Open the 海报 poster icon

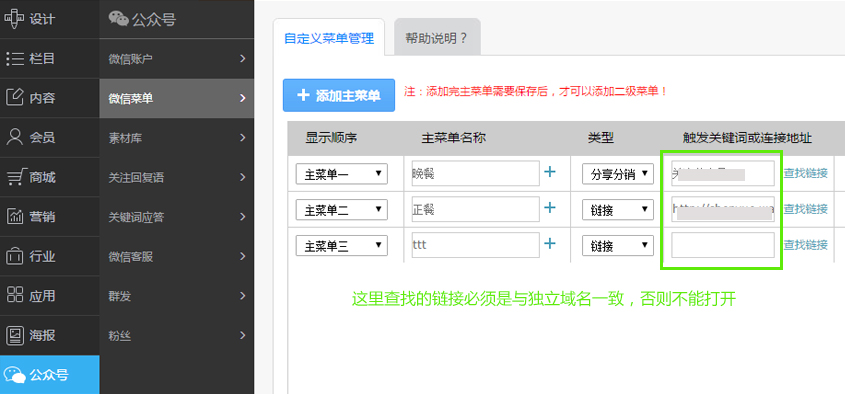[x=15, y=335]
